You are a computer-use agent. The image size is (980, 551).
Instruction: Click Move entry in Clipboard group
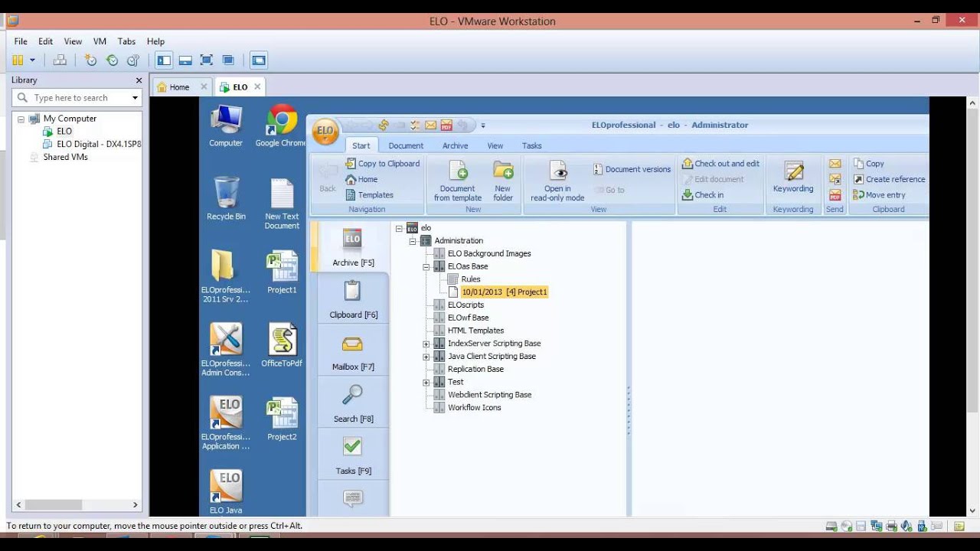[879, 195]
